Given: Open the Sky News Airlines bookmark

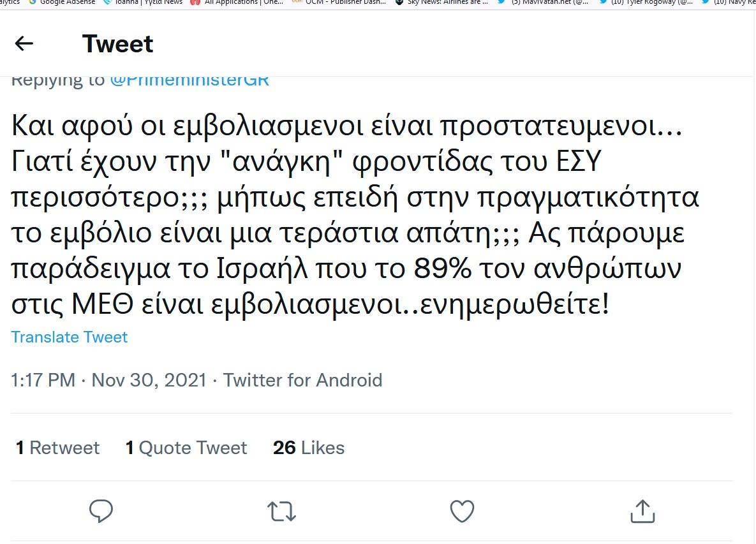Looking at the screenshot, I should 444,2.
